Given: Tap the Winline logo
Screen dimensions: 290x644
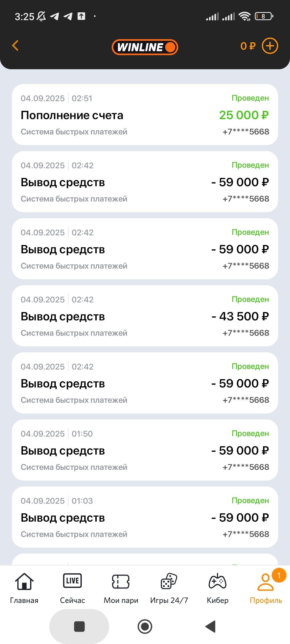Looking at the screenshot, I should [x=145, y=47].
